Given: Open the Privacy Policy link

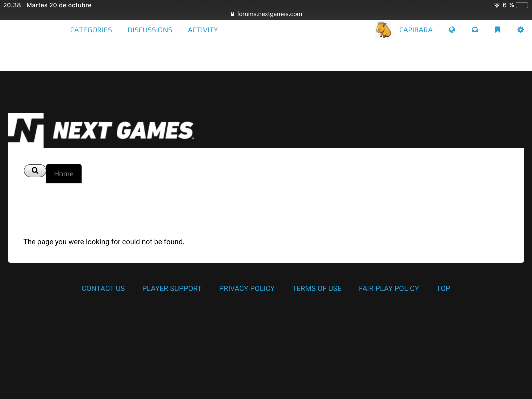Looking at the screenshot, I should pos(247,288).
